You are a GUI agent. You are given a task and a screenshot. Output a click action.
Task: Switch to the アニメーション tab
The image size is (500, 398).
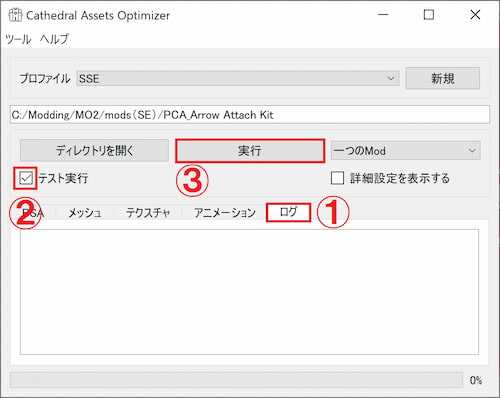(x=225, y=213)
